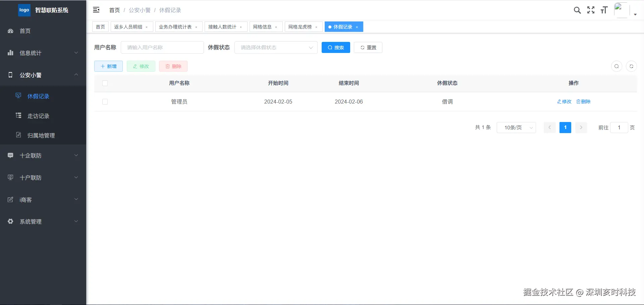
Task: Click the red 删除 toolbar button
Action: coord(173,66)
